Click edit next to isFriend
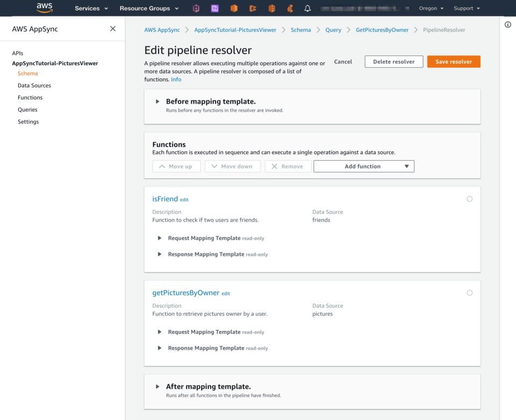 pos(184,200)
